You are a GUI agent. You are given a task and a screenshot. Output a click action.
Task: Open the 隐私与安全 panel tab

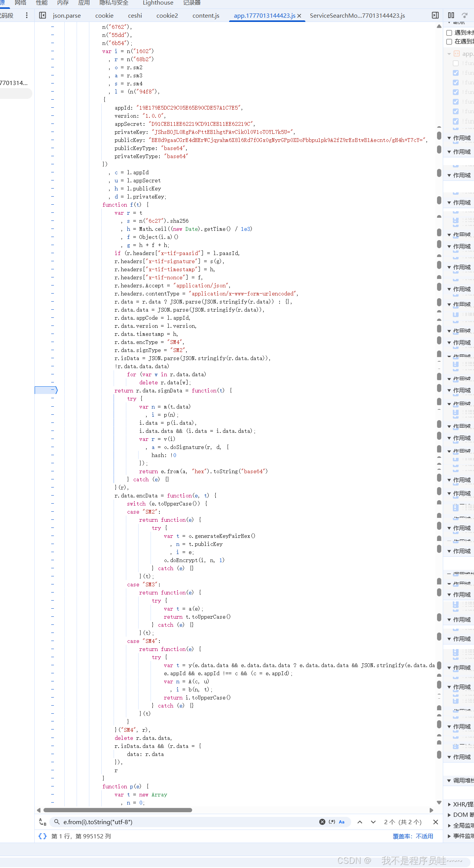point(114,3)
